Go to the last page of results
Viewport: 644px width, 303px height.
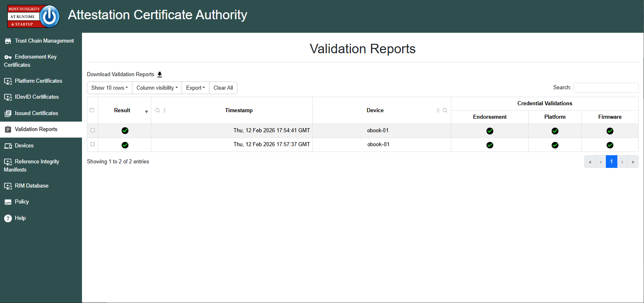pyautogui.click(x=633, y=162)
